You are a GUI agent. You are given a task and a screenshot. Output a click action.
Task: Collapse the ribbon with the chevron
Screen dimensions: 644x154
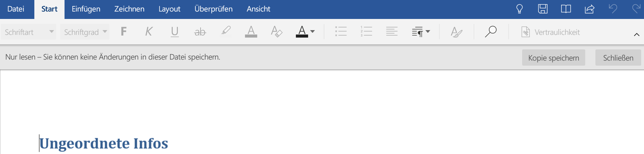(x=637, y=35)
